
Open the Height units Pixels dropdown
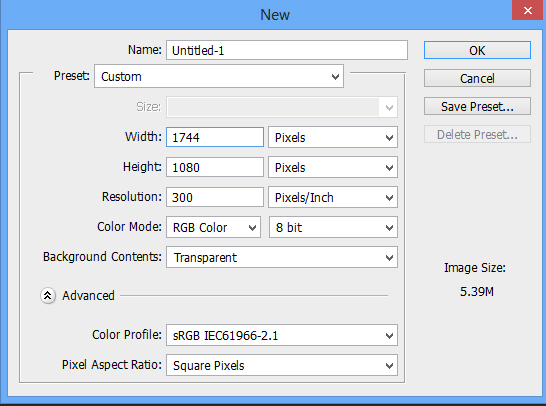click(x=333, y=167)
